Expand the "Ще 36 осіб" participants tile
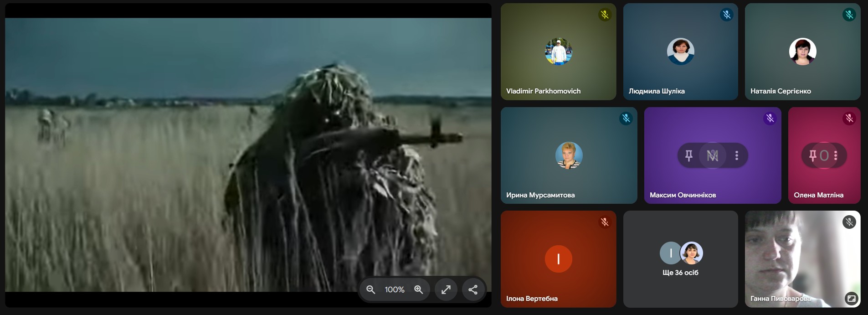868x315 pixels. point(680,259)
